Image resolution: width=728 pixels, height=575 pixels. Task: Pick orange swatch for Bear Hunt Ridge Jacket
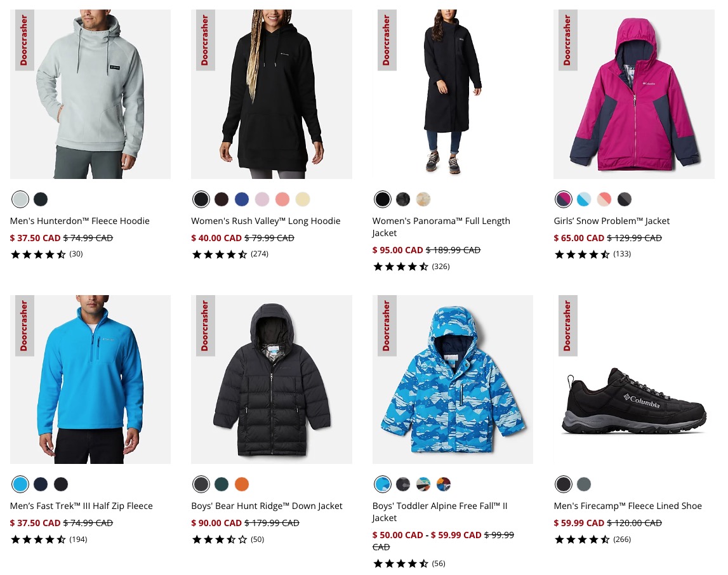(242, 484)
